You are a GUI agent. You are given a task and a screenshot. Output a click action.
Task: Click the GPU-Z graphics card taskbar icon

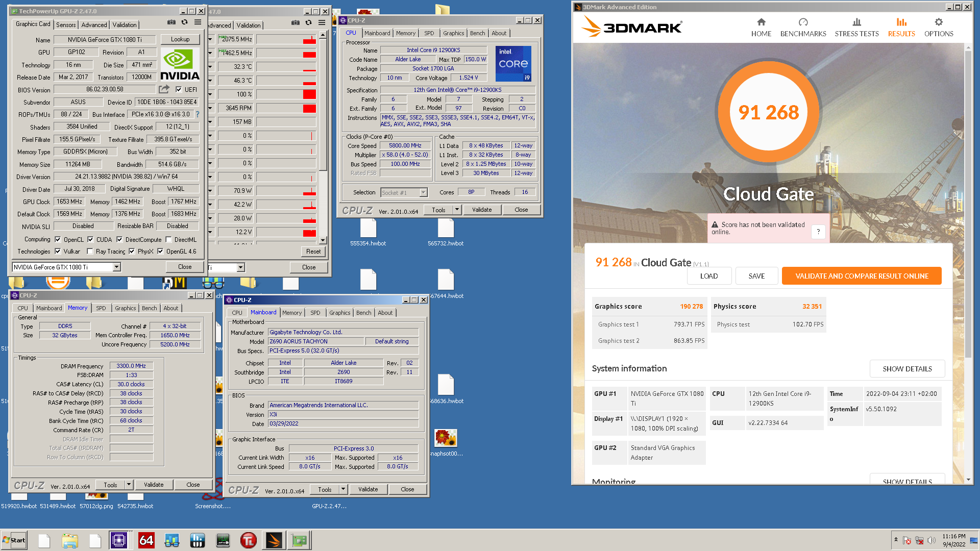300,540
